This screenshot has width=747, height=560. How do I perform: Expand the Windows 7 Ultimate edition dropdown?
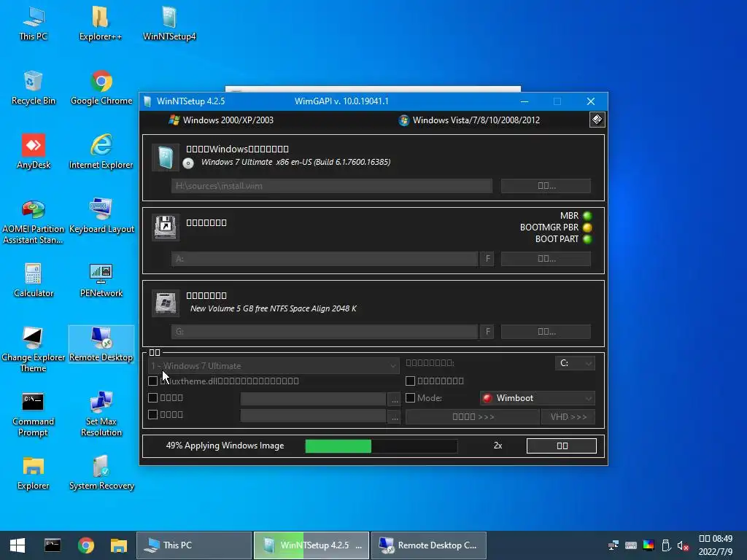point(274,366)
